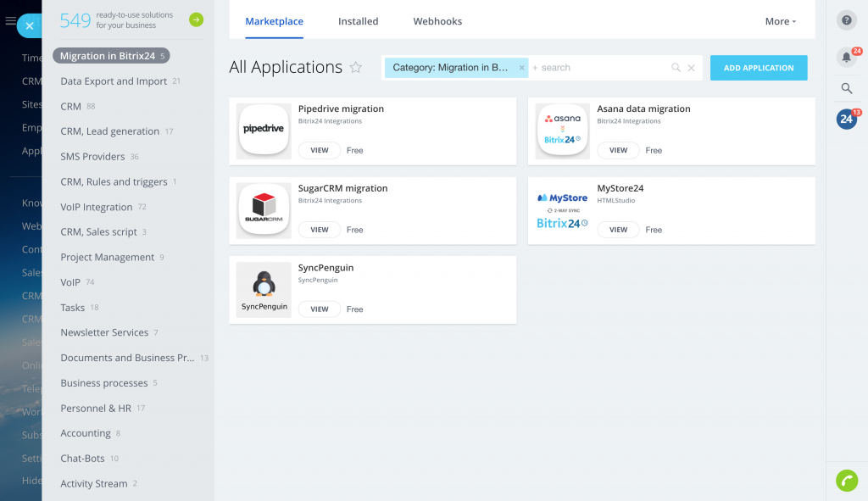Open the notifications bell
Image resolution: width=868 pixels, height=501 pixels.
(846, 58)
